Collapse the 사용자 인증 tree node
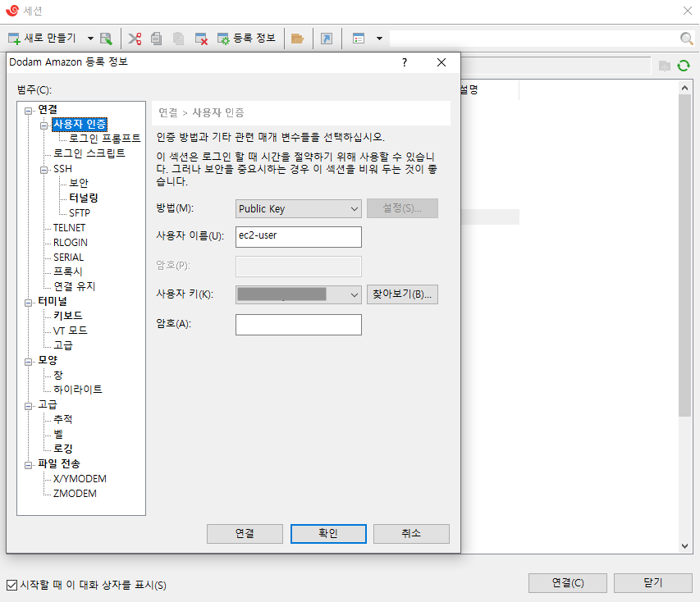 click(43, 125)
